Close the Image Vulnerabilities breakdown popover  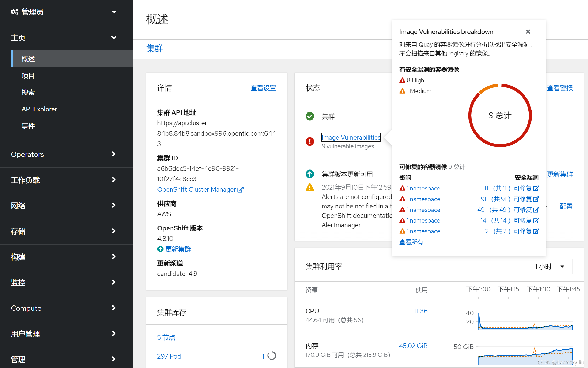coord(528,32)
